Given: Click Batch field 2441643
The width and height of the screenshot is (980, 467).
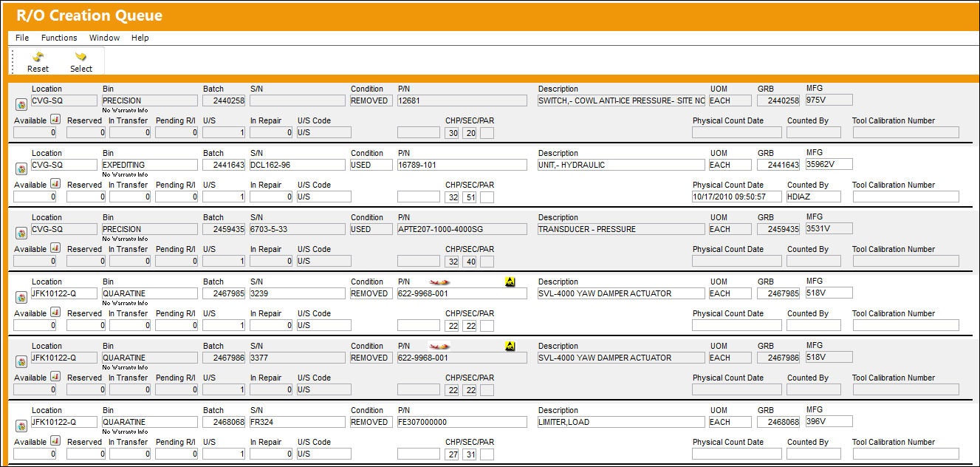Looking at the screenshot, I should (x=224, y=165).
